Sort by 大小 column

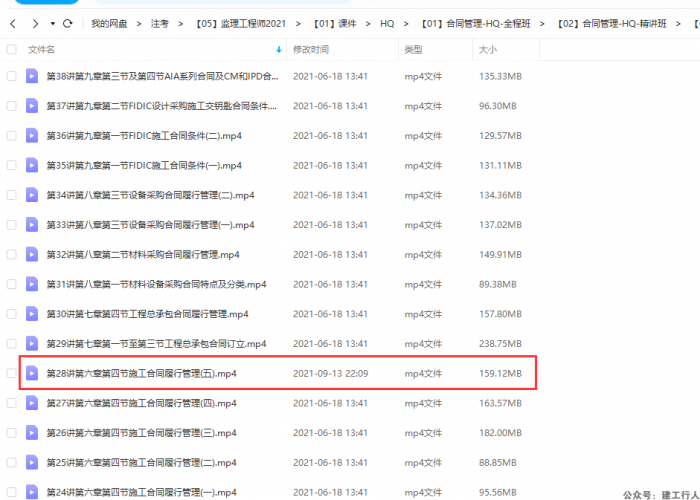click(488, 50)
